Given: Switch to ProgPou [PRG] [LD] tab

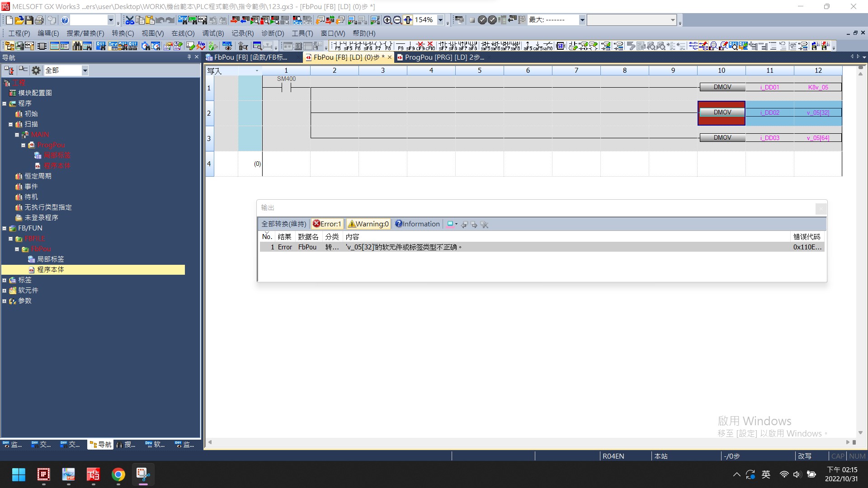Looking at the screenshot, I should (441, 57).
